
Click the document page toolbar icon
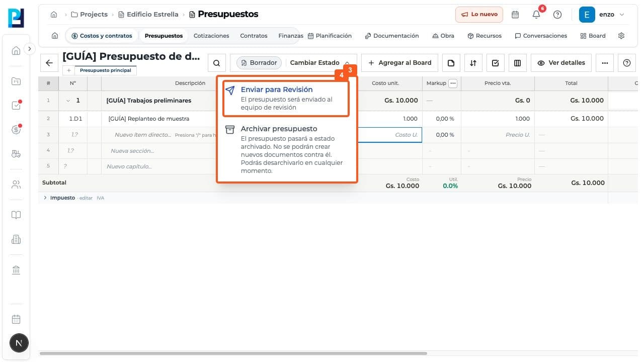(451, 63)
